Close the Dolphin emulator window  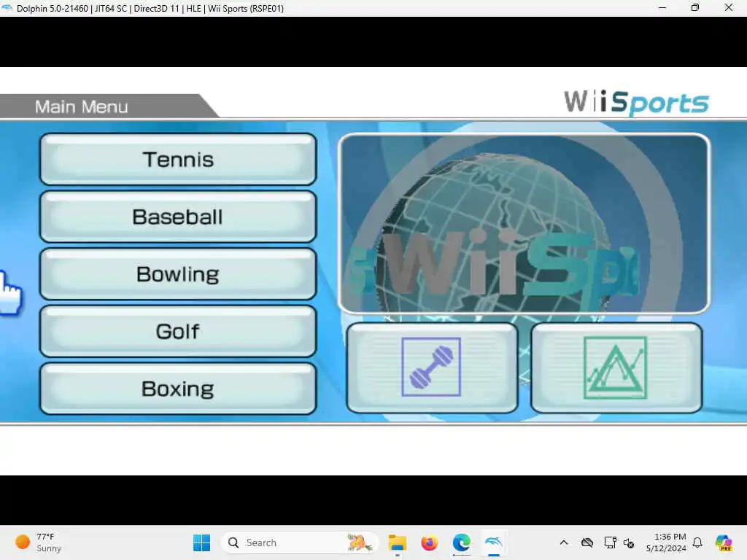[729, 7]
